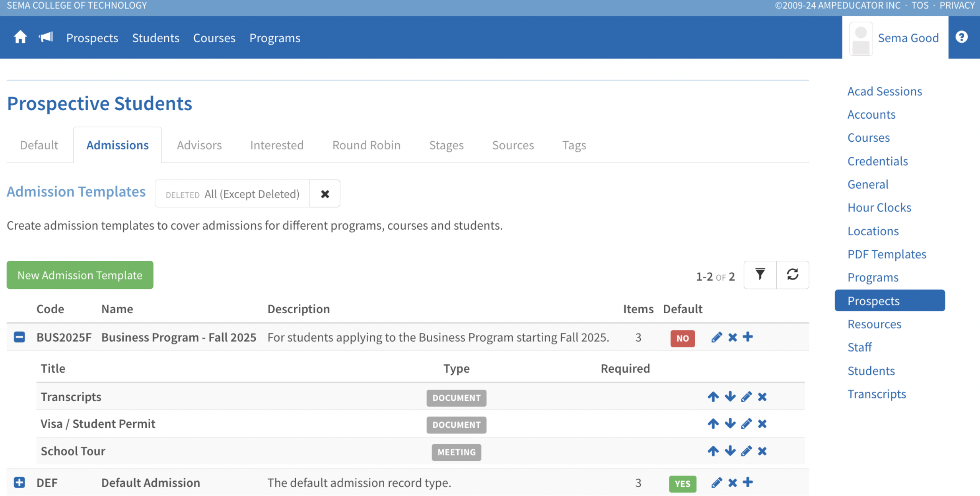Open the announcements megaphone icon
The height and width of the screenshot is (496, 980).
tap(46, 37)
